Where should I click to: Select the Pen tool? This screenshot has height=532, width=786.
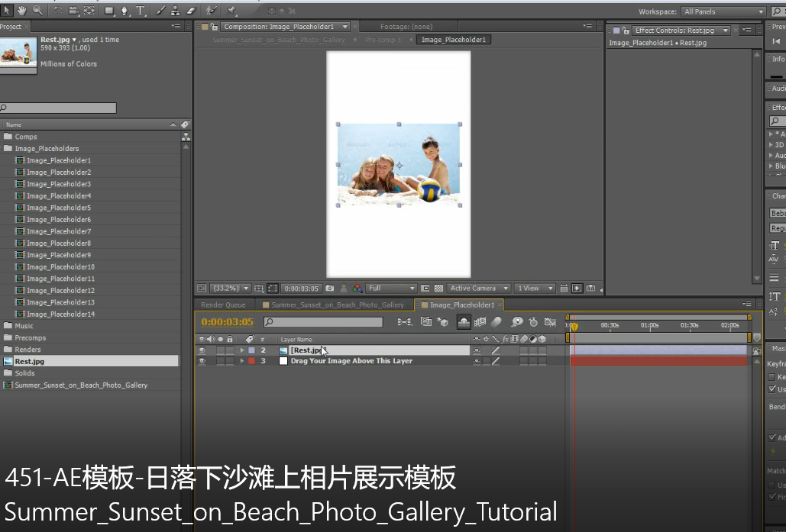click(125, 11)
